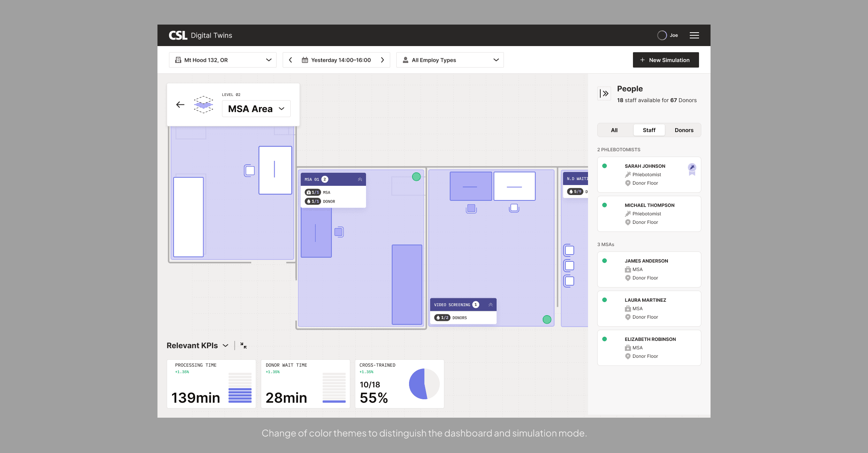Click the Cross-Trained pie chart
Viewport: 868px width, 453px height.
424,384
